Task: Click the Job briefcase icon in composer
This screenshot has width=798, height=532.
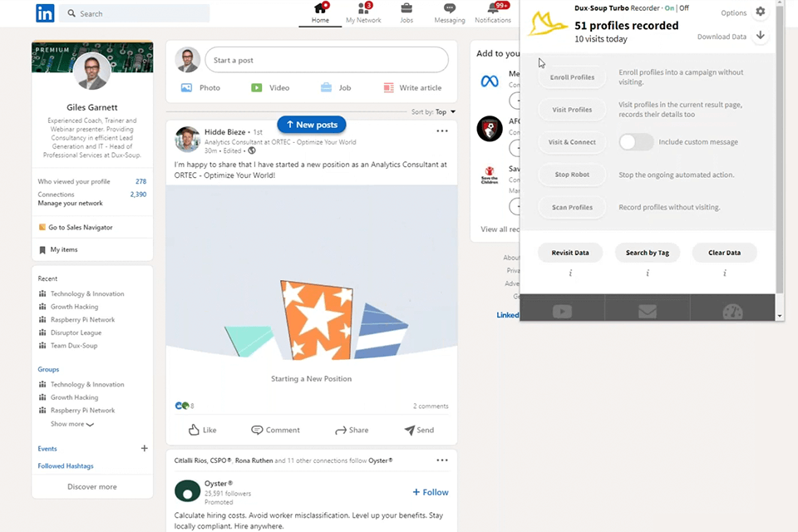Action: click(326, 87)
